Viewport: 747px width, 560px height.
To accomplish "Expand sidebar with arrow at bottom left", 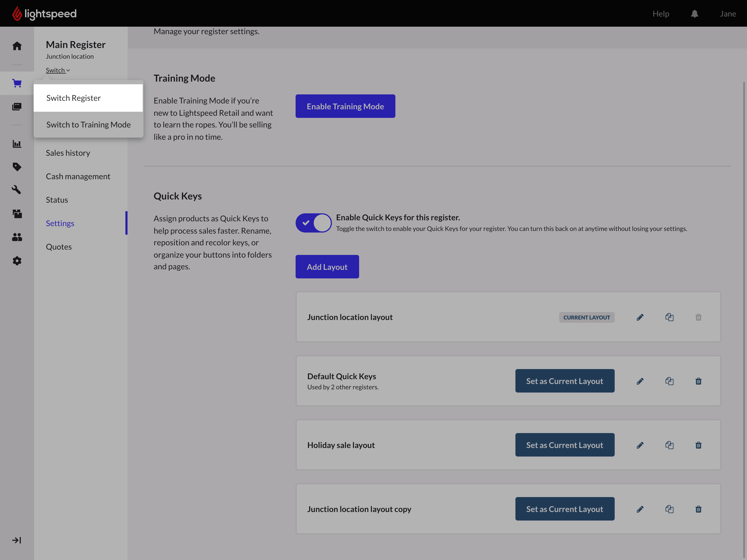I will pyautogui.click(x=17, y=540).
